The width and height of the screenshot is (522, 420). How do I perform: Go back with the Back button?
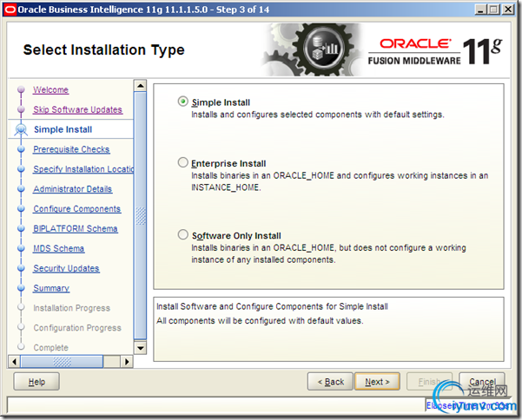click(330, 382)
